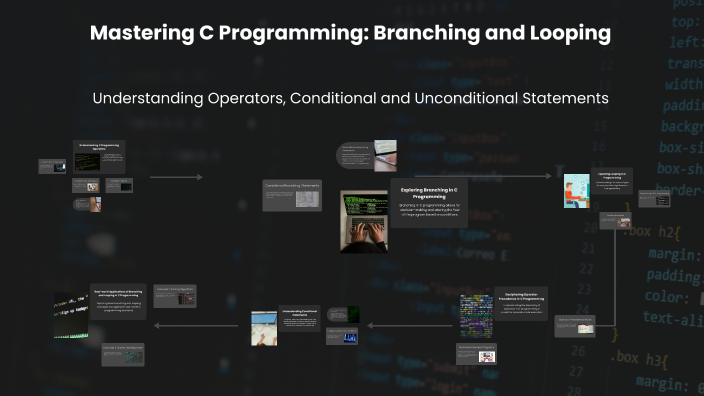Open 'Real-world Applications of Branching and Looping' card

[118, 301]
